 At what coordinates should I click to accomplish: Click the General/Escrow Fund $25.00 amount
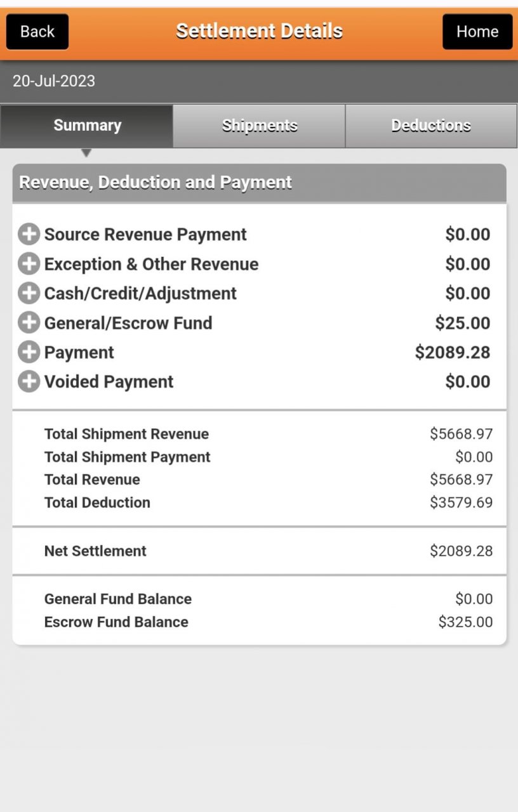[x=462, y=323]
